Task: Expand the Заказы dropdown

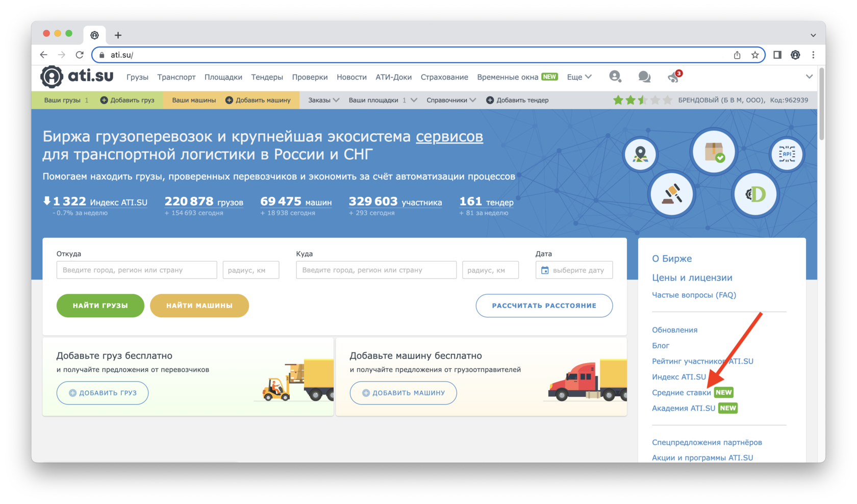Action: pos(323,100)
